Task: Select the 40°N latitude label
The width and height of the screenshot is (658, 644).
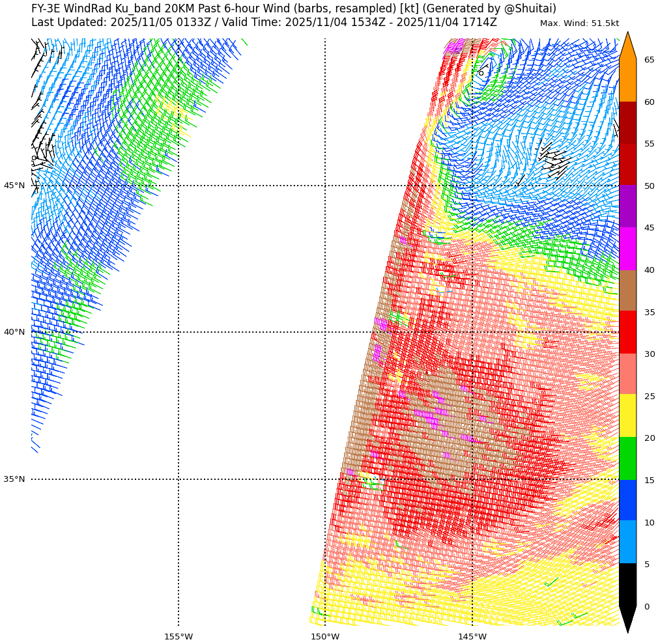Action: 14,332
